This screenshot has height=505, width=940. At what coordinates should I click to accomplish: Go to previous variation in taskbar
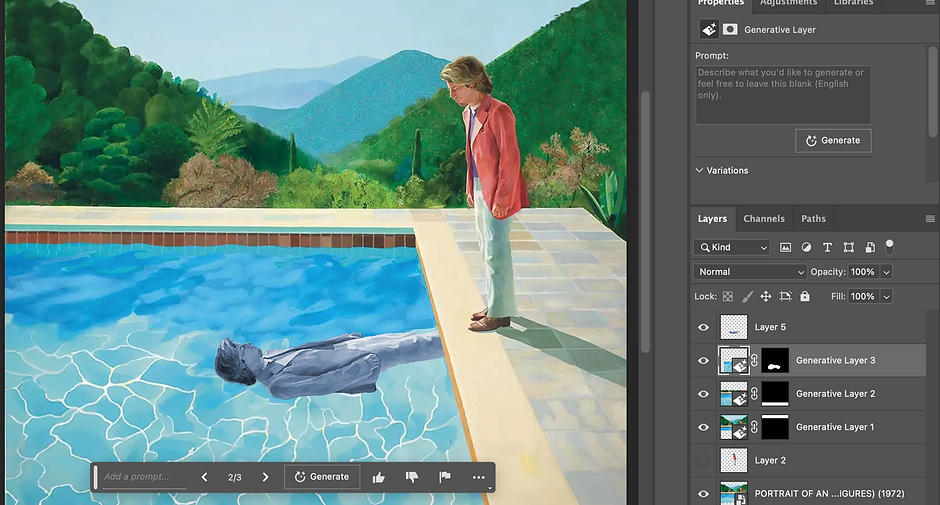[x=204, y=477]
